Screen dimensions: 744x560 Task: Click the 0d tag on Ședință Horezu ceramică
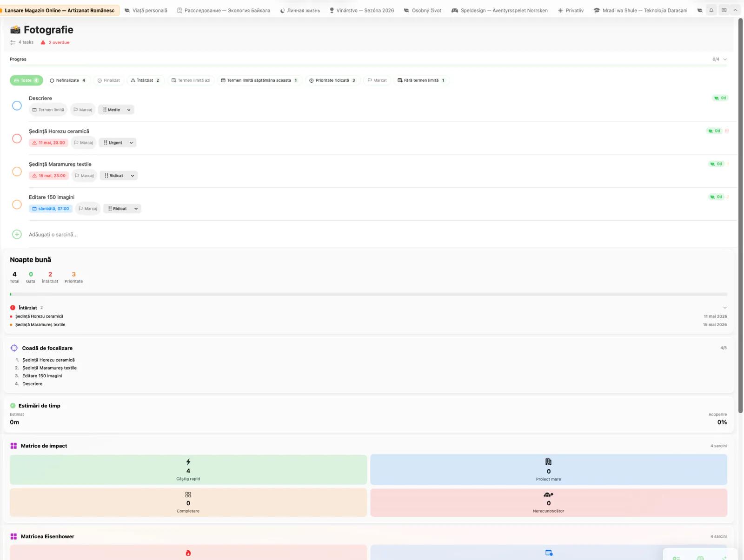[714, 131]
